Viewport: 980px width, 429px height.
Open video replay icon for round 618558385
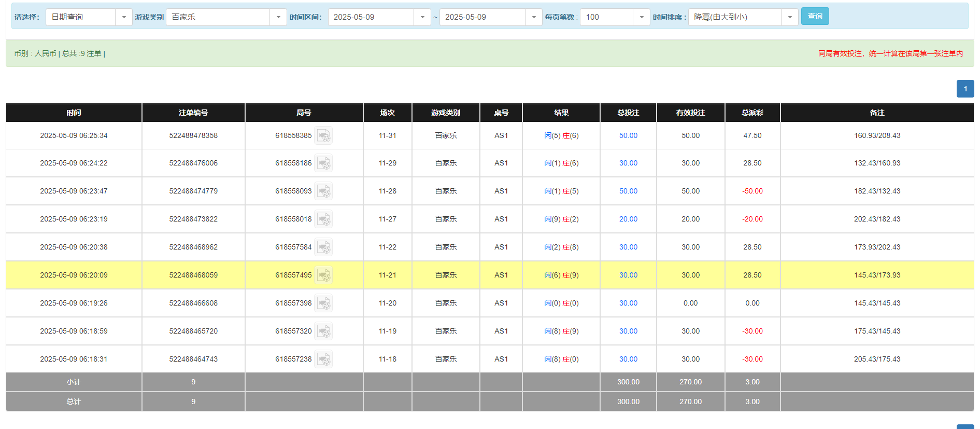[323, 136]
